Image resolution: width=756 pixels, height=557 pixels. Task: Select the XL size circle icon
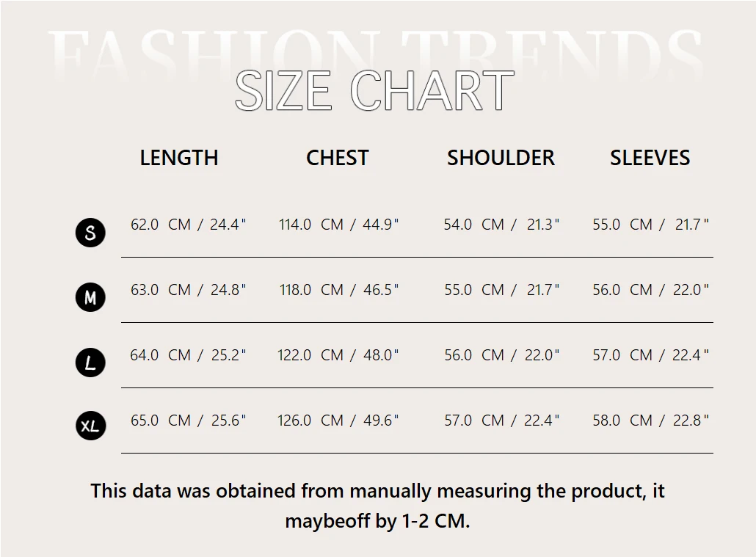[90, 426]
